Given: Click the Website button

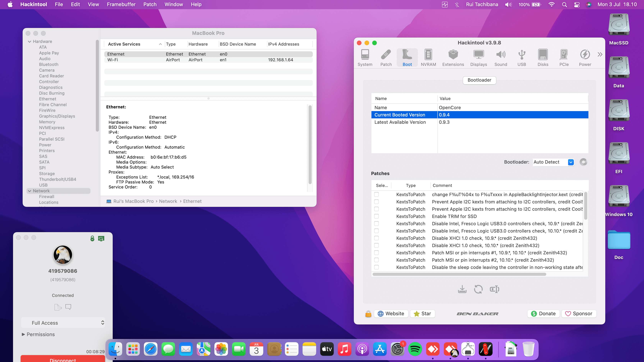Looking at the screenshot, I should (x=391, y=314).
